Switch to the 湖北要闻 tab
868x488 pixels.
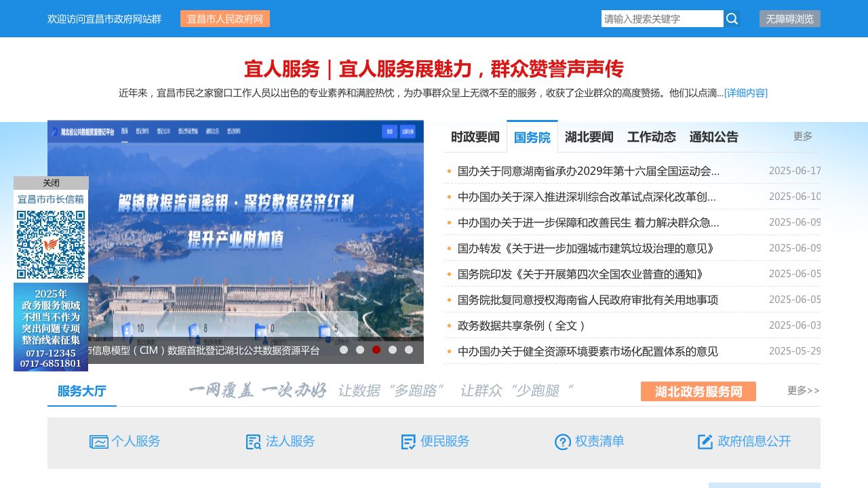tap(589, 137)
